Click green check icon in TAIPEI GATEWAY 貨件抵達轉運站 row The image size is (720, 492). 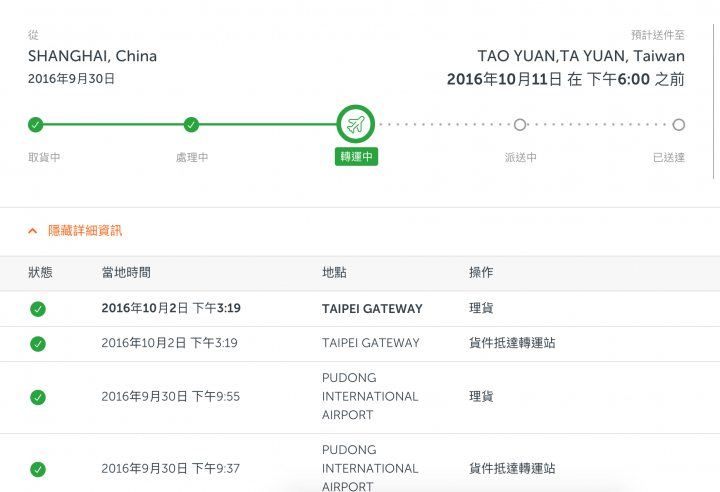tap(38, 344)
